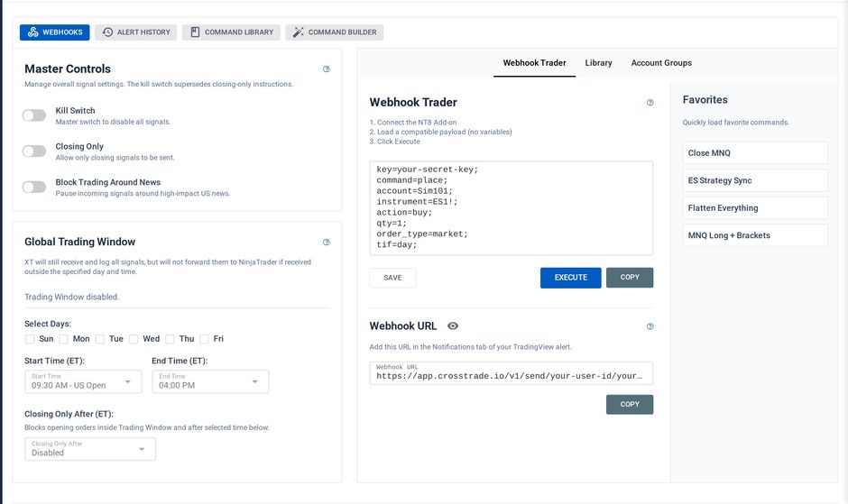
Task: Open Global Trading Window help icon
Action: [x=326, y=243]
